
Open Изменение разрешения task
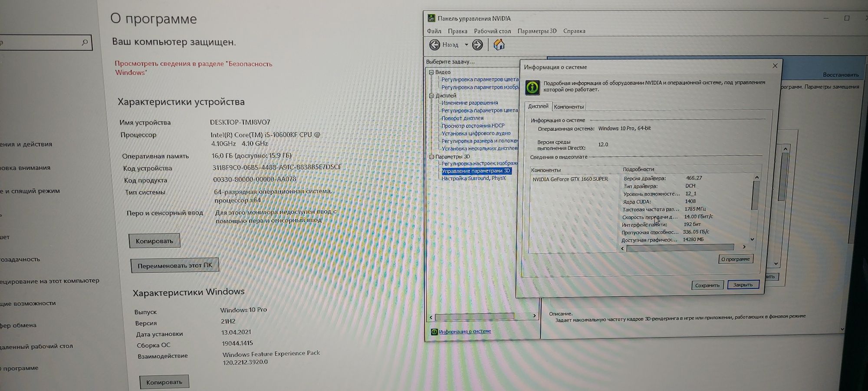tap(470, 103)
